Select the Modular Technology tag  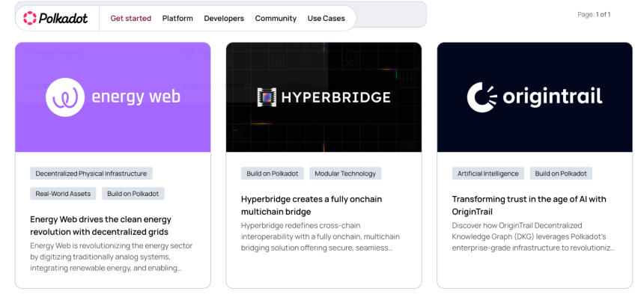[345, 174]
